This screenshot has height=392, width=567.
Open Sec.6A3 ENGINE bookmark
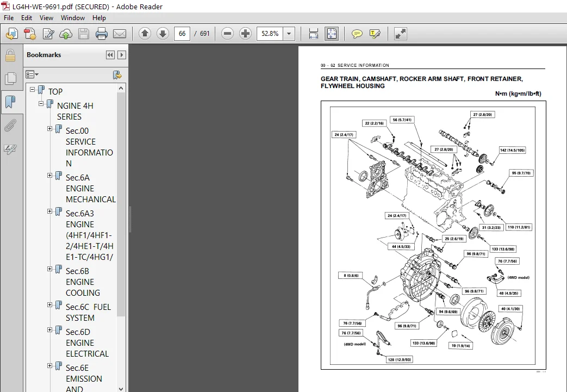point(90,235)
